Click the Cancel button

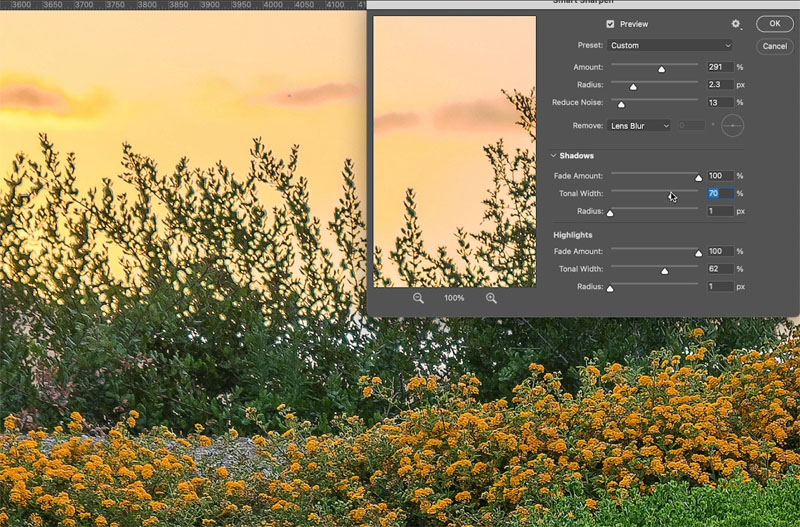pos(774,46)
